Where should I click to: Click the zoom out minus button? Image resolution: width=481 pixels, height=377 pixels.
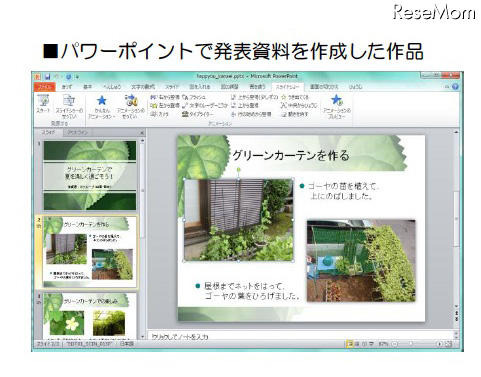click(395, 344)
